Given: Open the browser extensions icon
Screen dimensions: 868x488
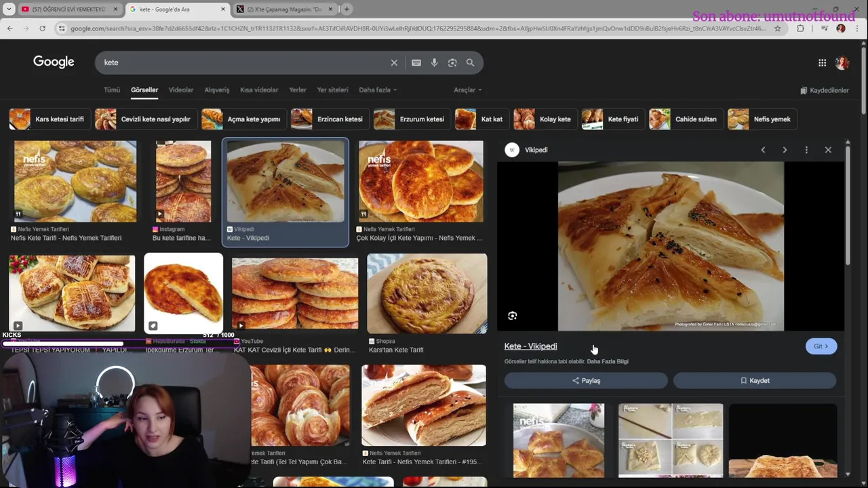Looking at the screenshot, I should [x=800, y=28].
